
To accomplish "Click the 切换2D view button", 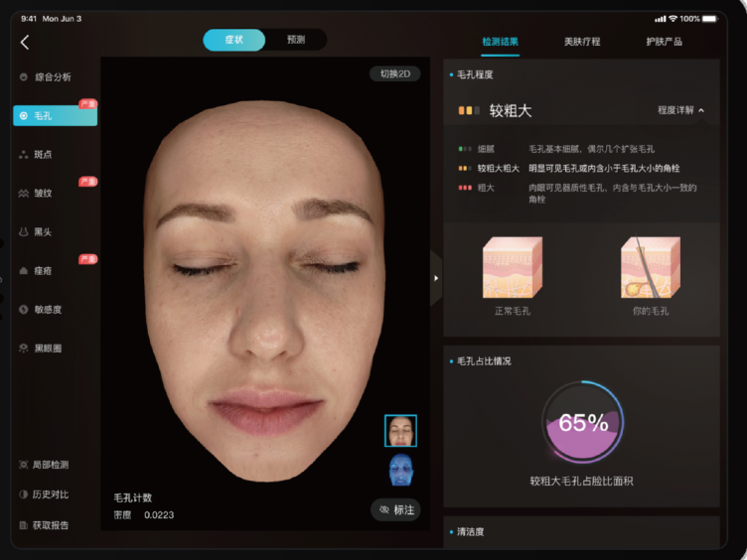I will [x=394, y=74].
